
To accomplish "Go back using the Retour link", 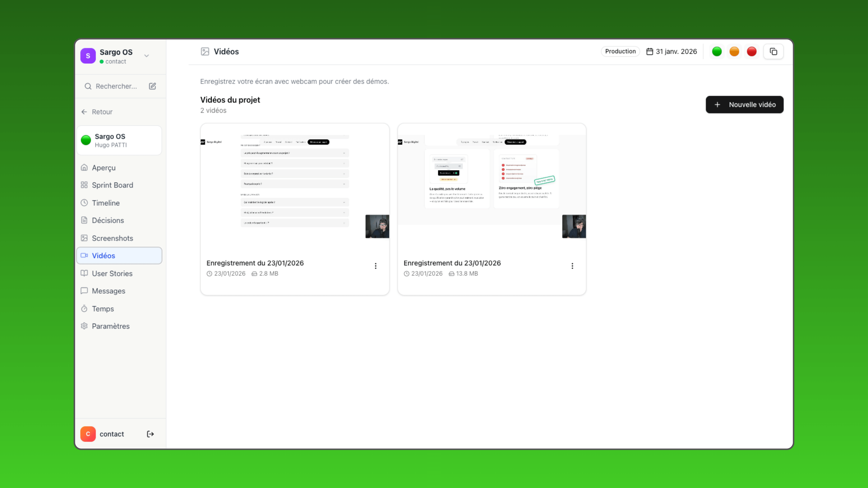I will click(102, 112).
